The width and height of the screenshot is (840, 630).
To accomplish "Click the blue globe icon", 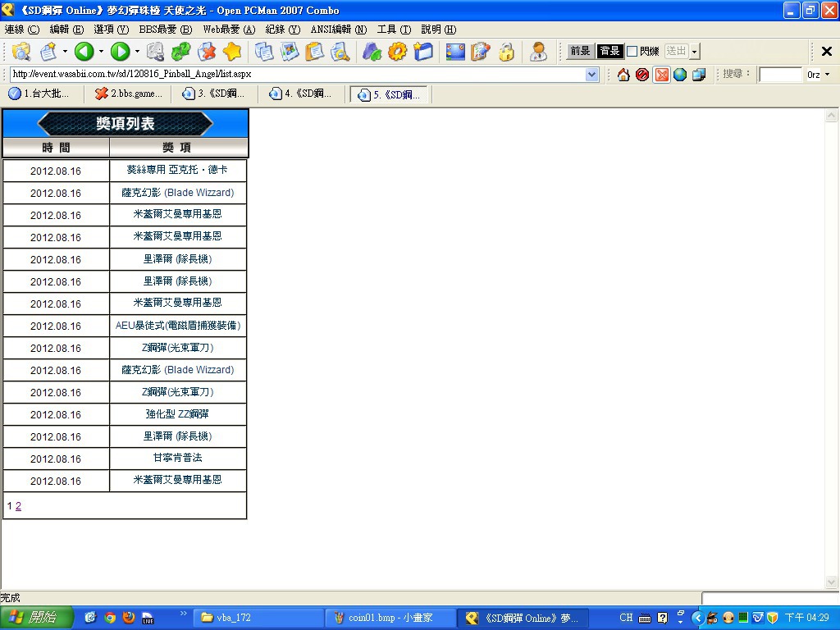I will (x=680, y=75).
